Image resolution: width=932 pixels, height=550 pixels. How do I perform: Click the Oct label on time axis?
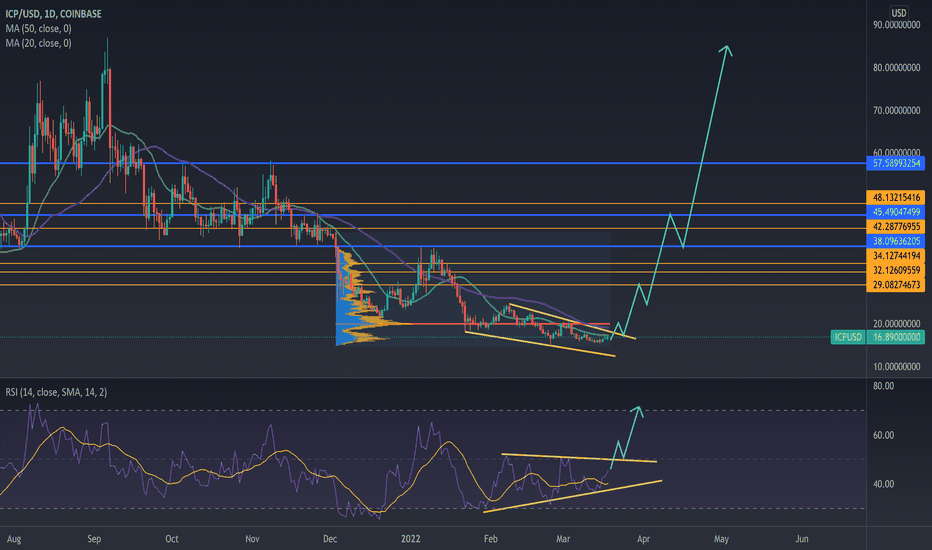tap(172, 539)
